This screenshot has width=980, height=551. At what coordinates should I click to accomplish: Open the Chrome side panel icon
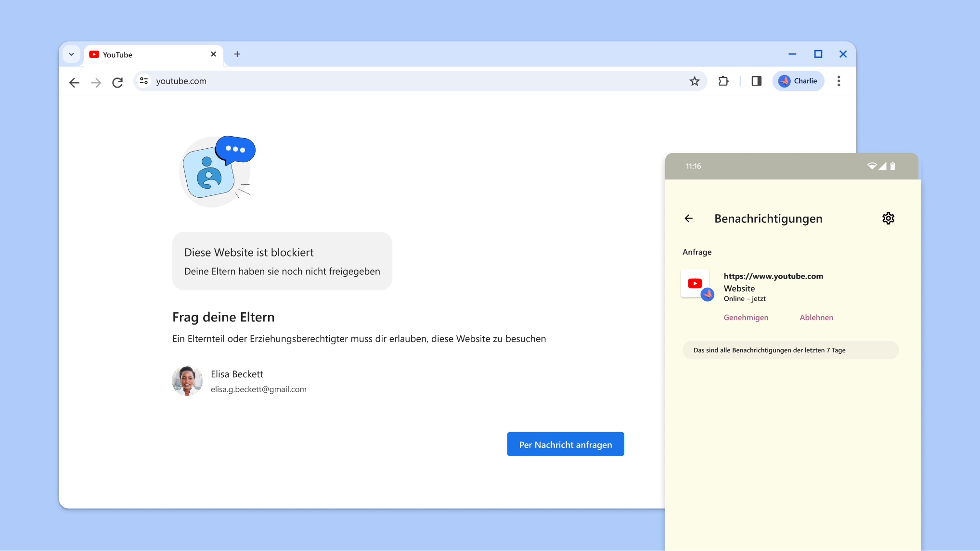[x=756, y=81]
